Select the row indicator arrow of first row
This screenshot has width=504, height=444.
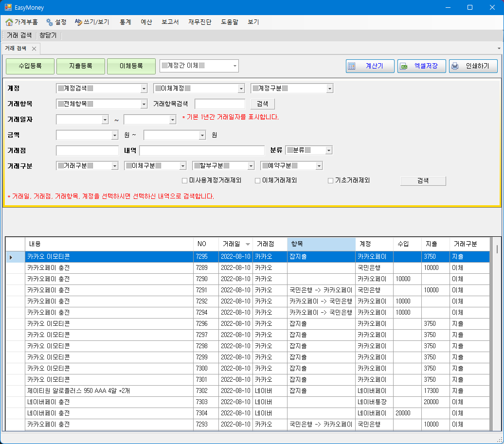pos(11,257)
